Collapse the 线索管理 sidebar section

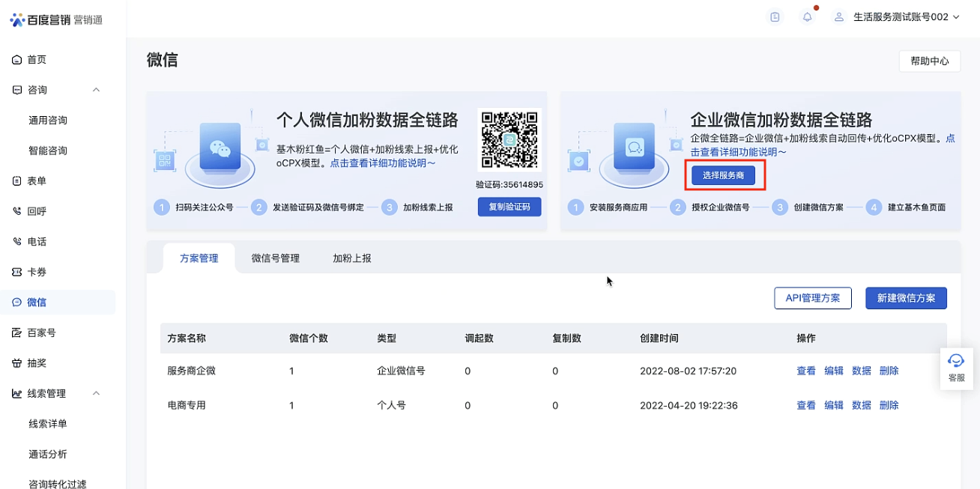click(x=96, y=393)
